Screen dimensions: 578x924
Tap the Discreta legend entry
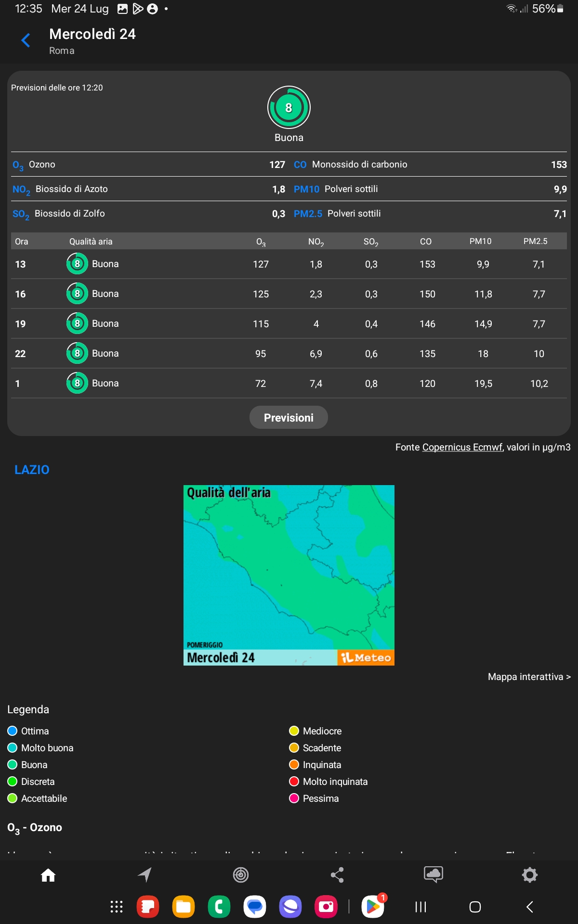click(31, 782)
